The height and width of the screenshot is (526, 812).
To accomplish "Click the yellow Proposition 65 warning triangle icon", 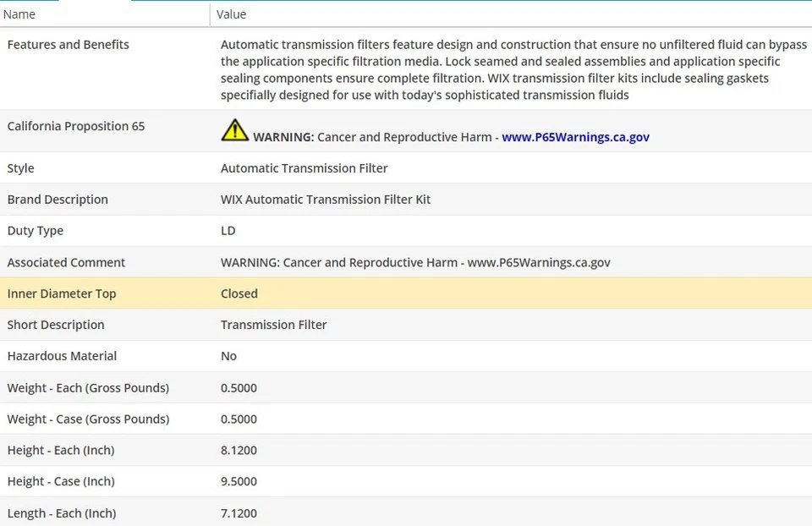I will [234, 129].
